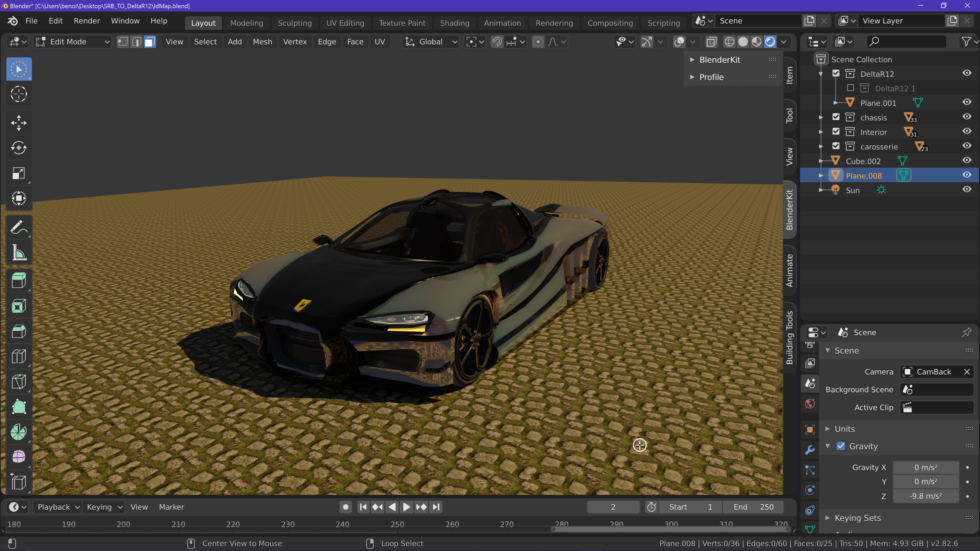
Task: Select the Knife tool
Action: coord(19,382)
